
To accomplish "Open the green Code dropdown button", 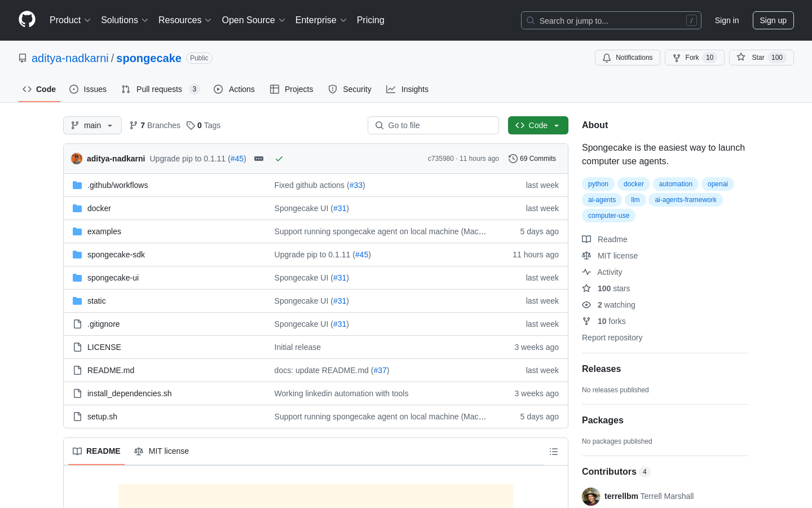I will tap(538, 125).
